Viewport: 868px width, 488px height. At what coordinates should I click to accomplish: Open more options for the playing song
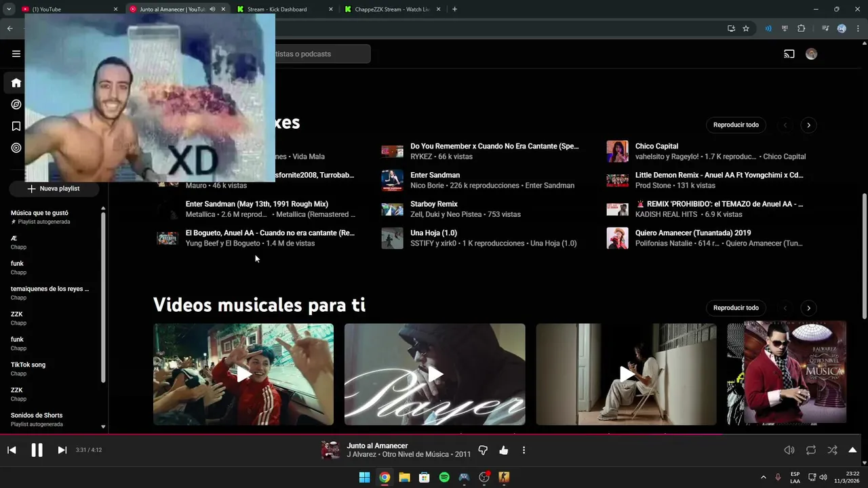click(524, 450)
